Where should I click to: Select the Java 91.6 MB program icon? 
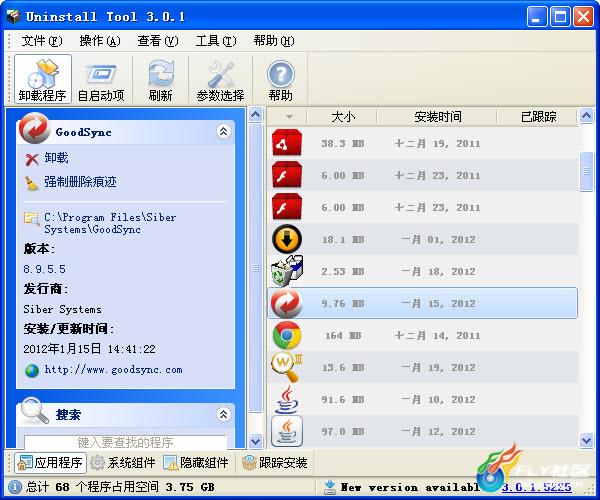(x=287, y=399)
